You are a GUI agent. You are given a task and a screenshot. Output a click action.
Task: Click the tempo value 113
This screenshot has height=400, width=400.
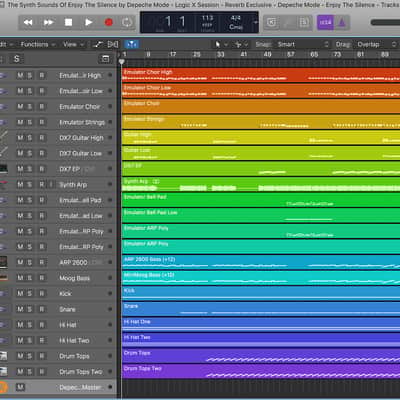point(207,18)
